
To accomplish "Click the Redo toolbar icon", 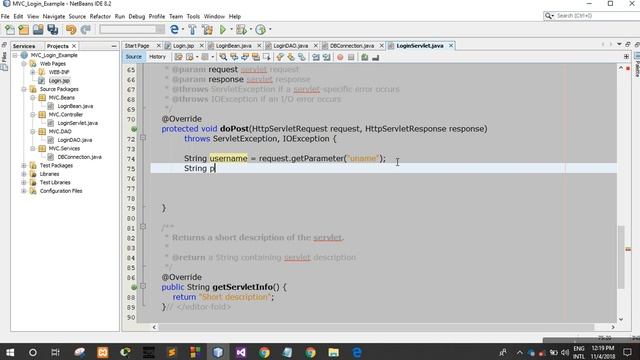I will [x=85, y=29].
